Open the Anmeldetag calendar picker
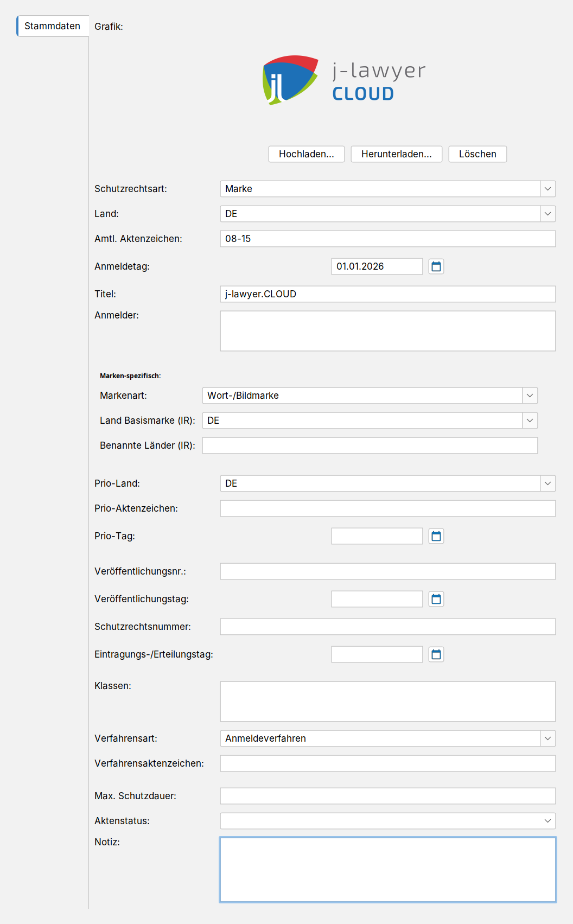Viewport: 573px width, 924px height. point(436,266)
